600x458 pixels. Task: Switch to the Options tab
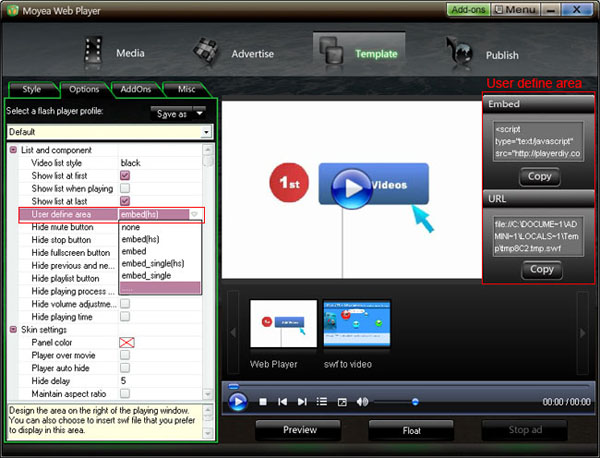tap(84, 89)
